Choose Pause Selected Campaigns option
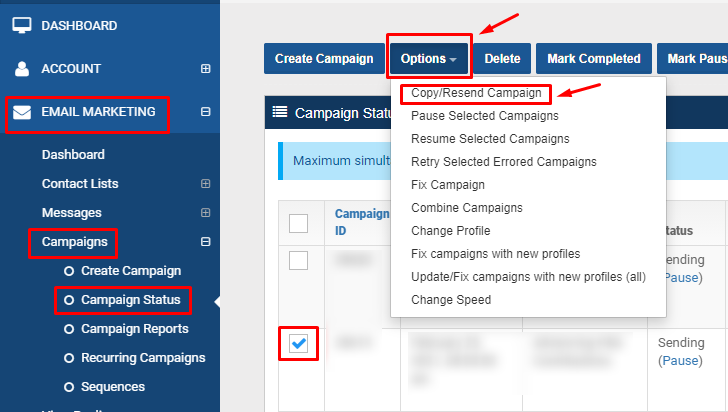This screenshot has width=728, height=412. click(x=484, y=116)
